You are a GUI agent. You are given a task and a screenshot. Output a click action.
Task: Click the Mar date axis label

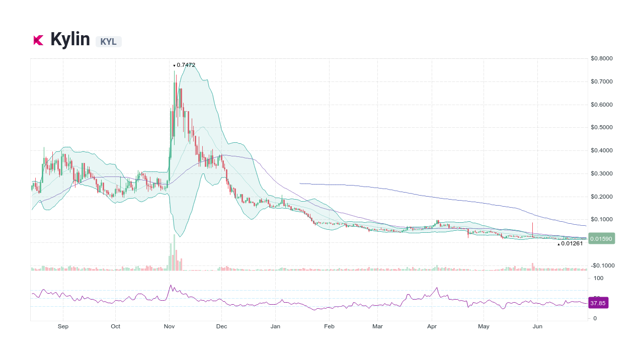tap(377, 326)
